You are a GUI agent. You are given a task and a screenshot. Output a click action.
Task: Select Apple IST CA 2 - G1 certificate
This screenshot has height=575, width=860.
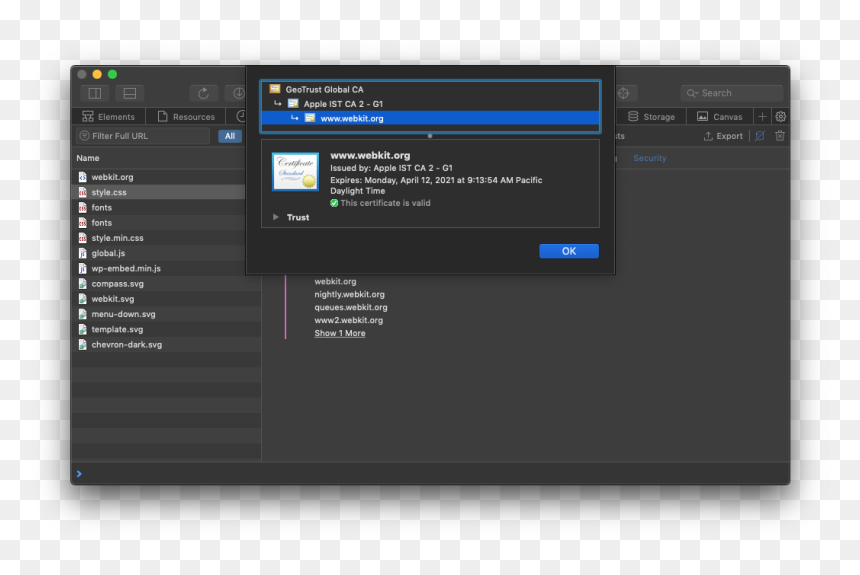(430, 104)
